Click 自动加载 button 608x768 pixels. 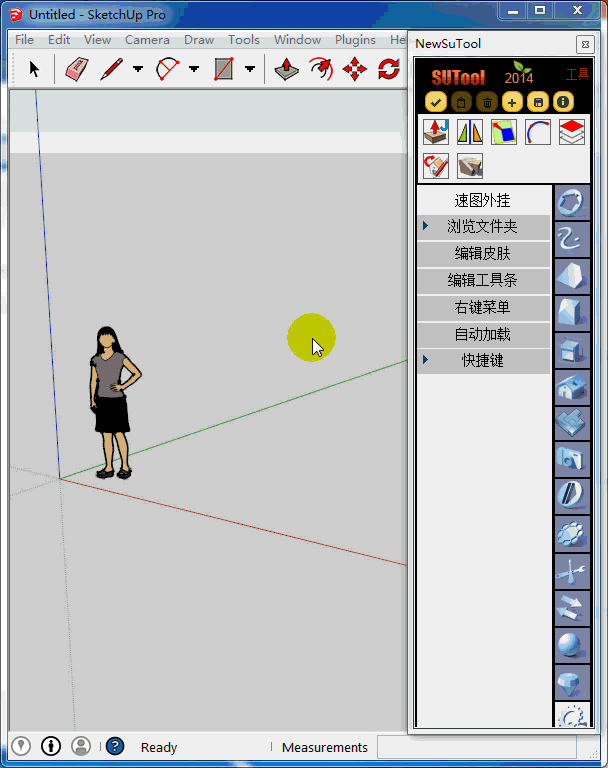point(484,335)
